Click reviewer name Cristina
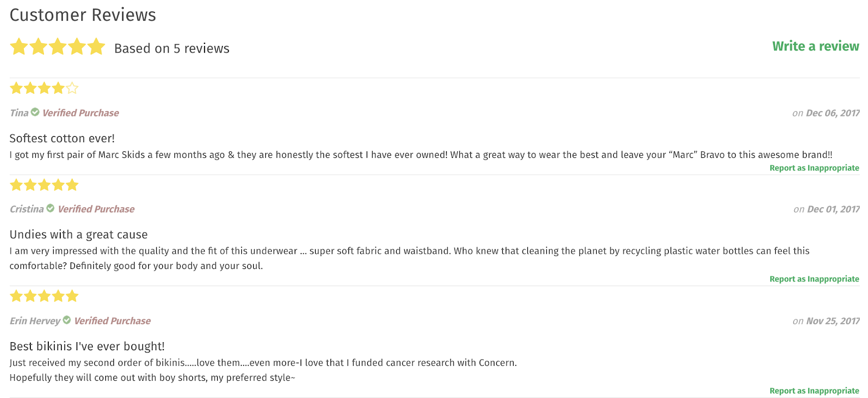This screenshot has width=868, height=398. click(27, 209)
